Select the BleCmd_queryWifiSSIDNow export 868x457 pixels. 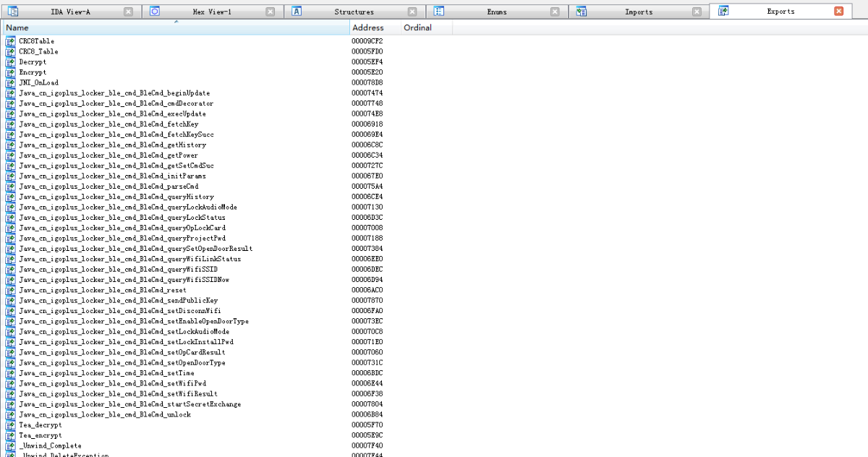click(124, 280)
